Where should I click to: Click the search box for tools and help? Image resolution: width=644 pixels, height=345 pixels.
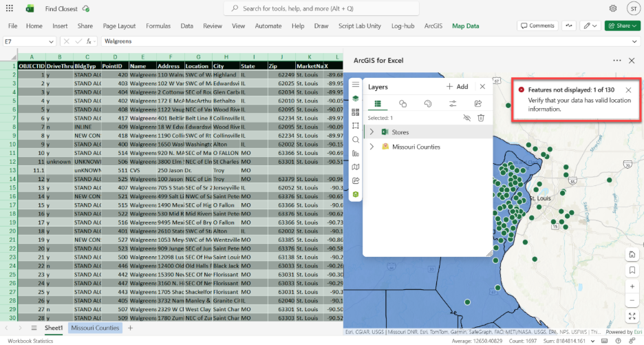tap(321, 8)
